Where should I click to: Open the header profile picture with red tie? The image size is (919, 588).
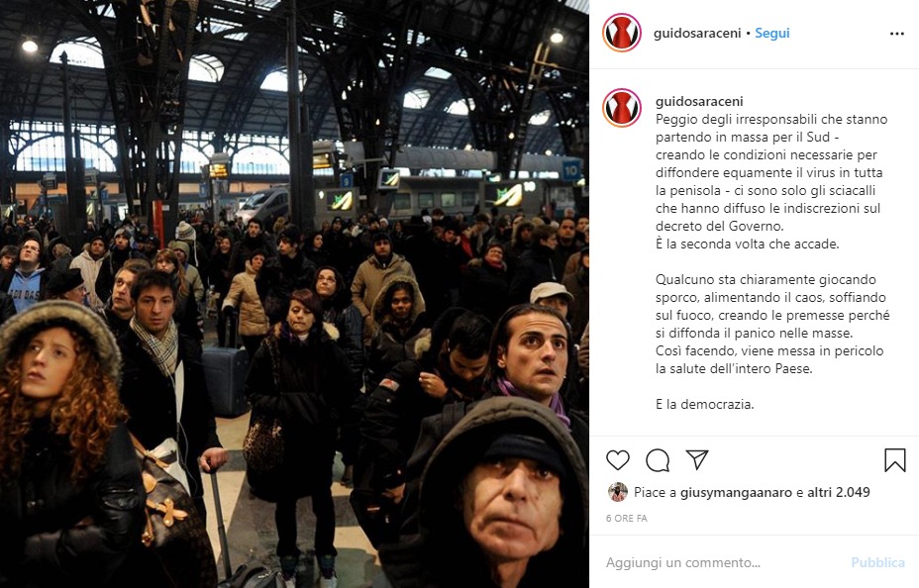point(622,33)
